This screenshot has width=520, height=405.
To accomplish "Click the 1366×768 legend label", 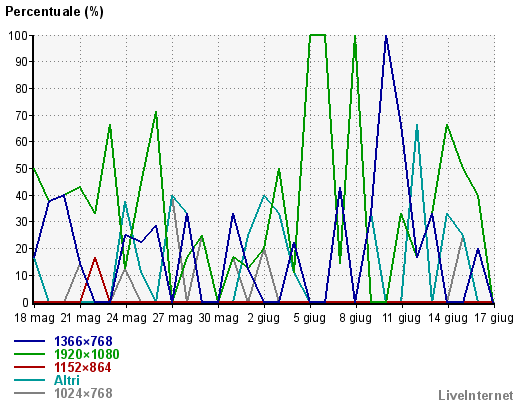I will pyautogui.click(x=83, y=341).
